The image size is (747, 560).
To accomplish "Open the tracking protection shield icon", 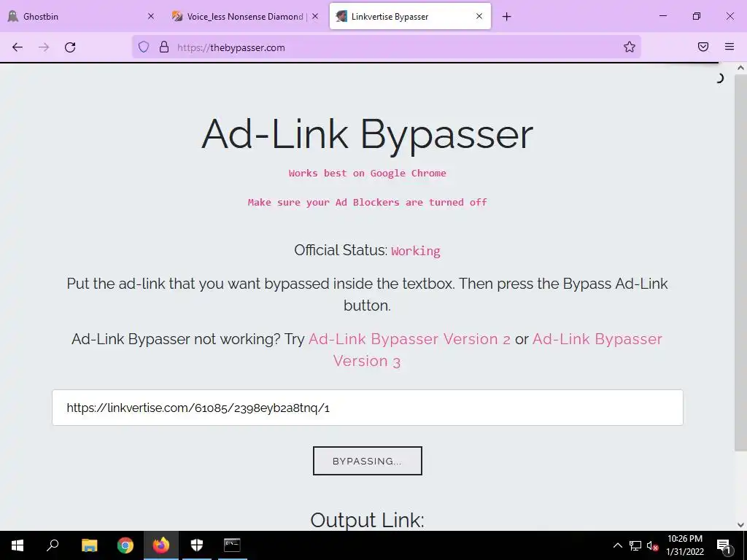I will pos(144,47).
